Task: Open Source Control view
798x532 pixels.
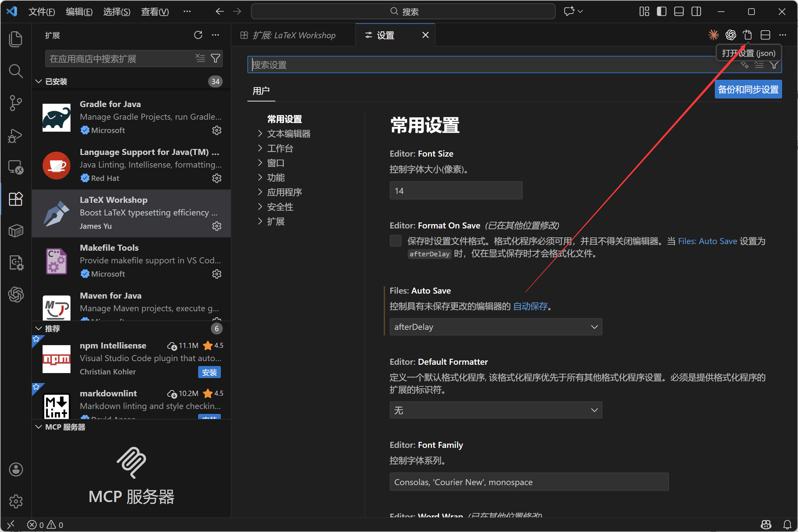Action: pyautogui.click(x=15, y=103)
